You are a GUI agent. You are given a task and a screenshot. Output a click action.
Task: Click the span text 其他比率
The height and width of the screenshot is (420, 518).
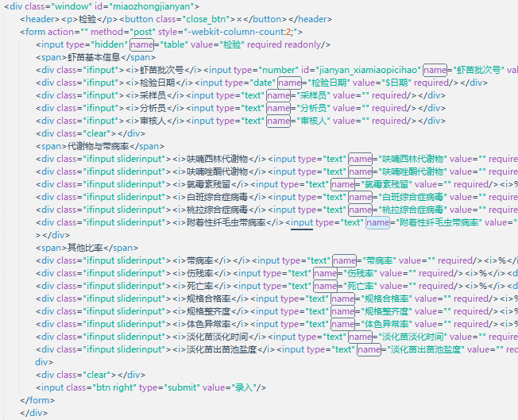[x=85, y=248]
